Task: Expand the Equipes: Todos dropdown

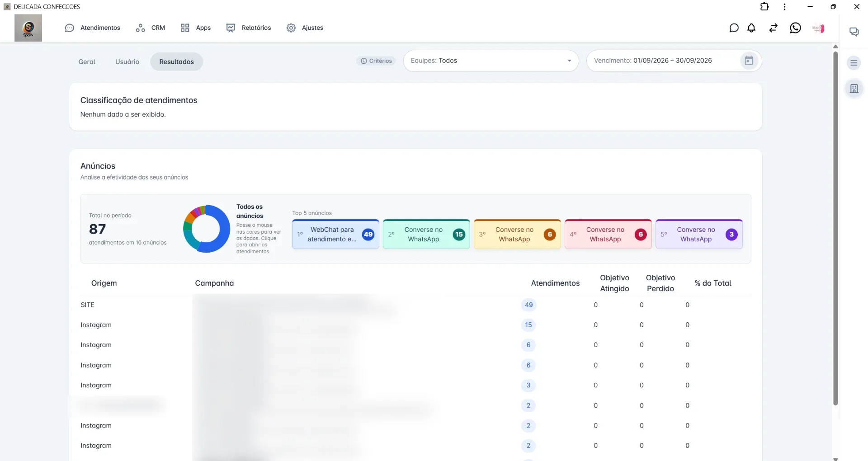Action: [491, 61]
